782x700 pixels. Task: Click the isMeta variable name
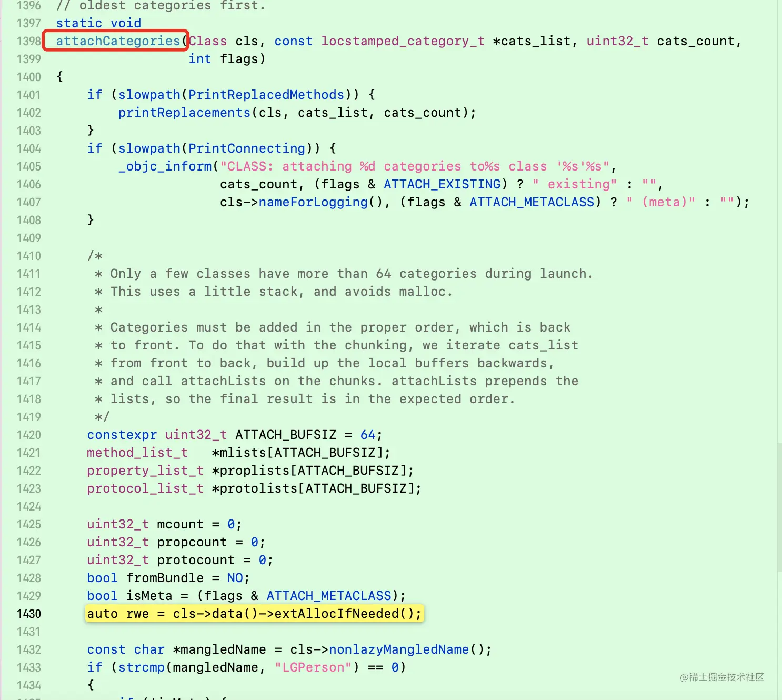point(149,596)
